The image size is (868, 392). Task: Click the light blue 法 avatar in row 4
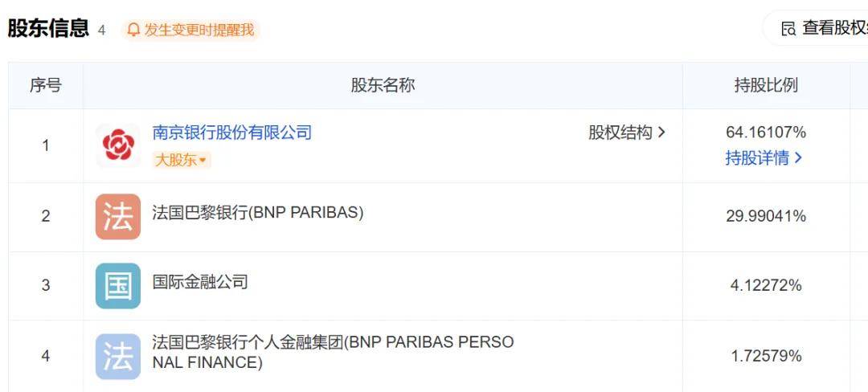[118, 356]
